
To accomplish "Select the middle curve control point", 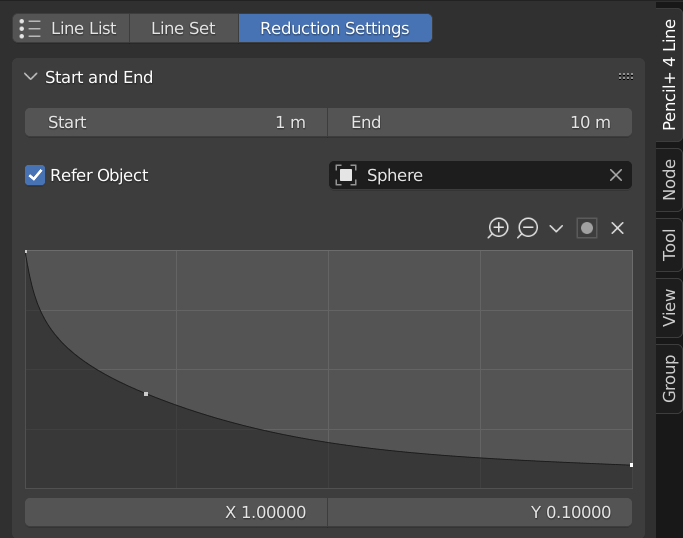I will (x=146, y=394).
